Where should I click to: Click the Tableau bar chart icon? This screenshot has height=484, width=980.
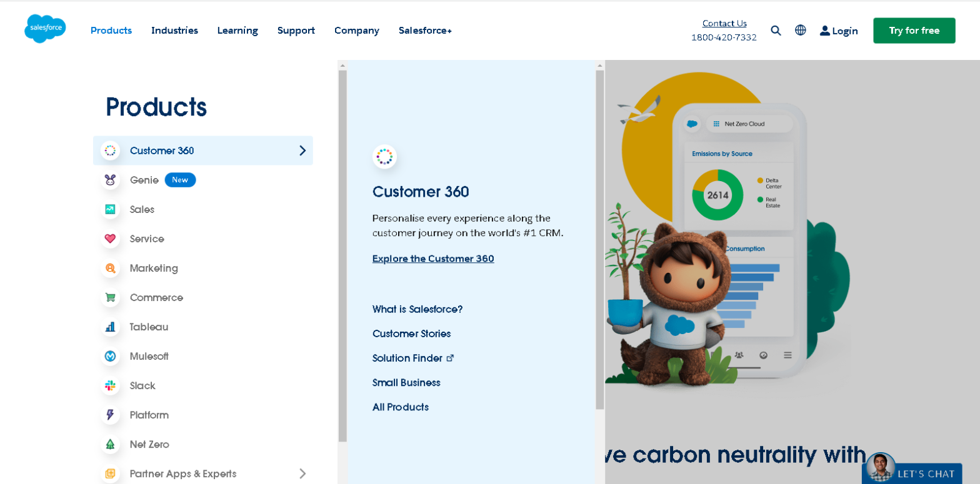(x=110, y=327)
